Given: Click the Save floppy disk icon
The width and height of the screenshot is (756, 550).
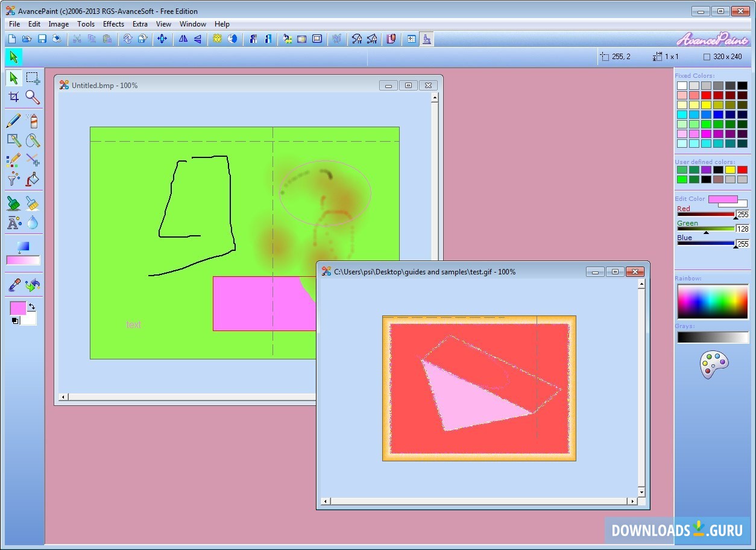Looking at the screenshot, I should coord(42,39).
